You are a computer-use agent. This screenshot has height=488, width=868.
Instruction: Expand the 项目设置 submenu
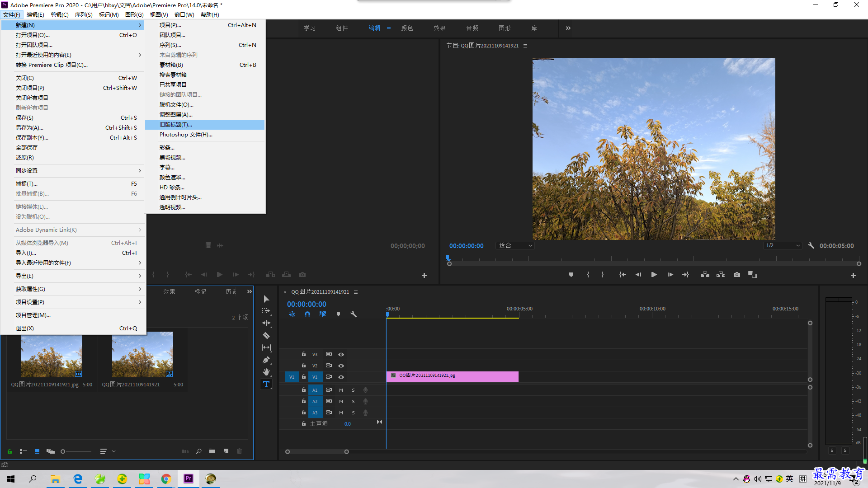tap(72, 302)
